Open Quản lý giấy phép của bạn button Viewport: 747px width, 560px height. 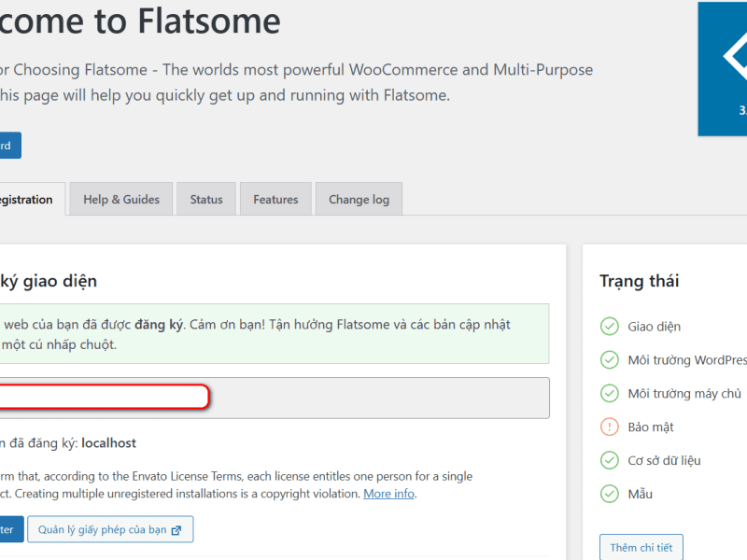click(x=110, y=529)
